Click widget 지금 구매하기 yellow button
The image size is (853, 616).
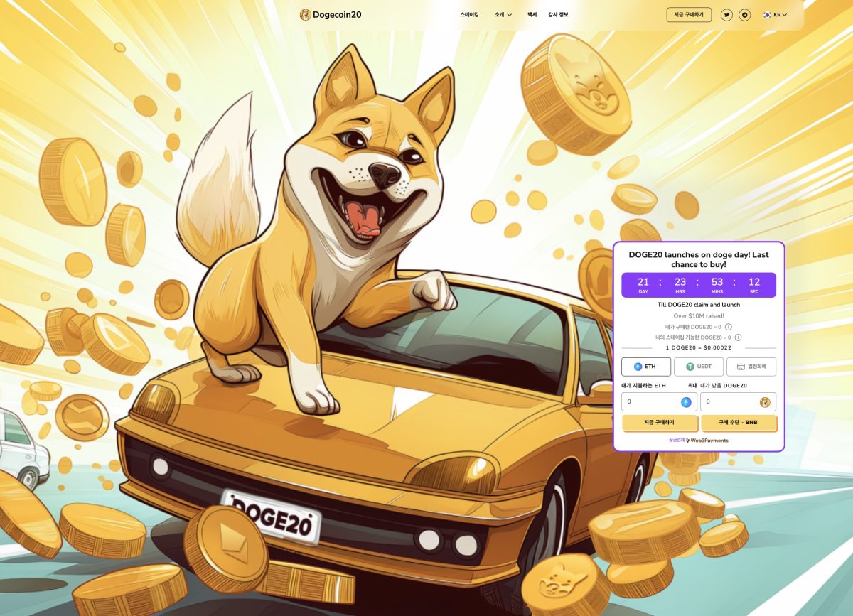[659, 423]
